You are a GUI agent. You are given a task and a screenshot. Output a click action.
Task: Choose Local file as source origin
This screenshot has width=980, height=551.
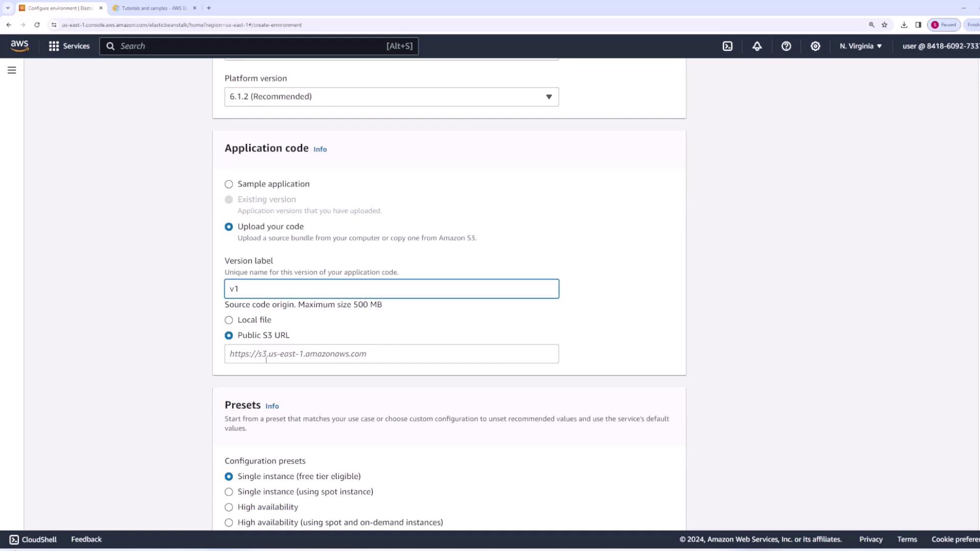pos(229,320)
